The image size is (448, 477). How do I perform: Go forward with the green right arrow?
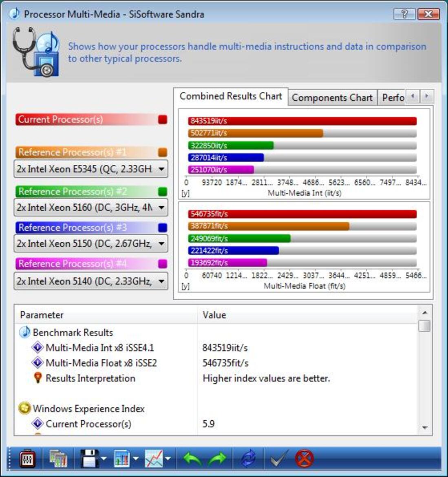tap(217, 458)
